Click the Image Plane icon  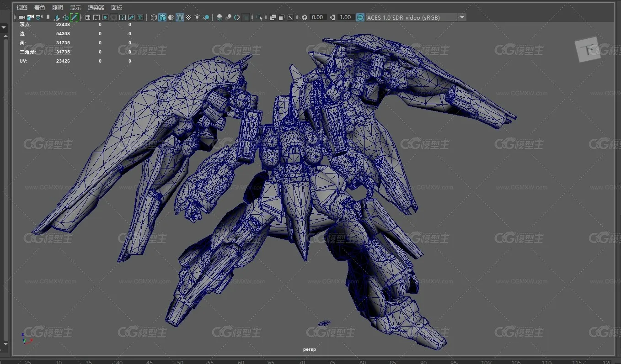tap(57, 17)
